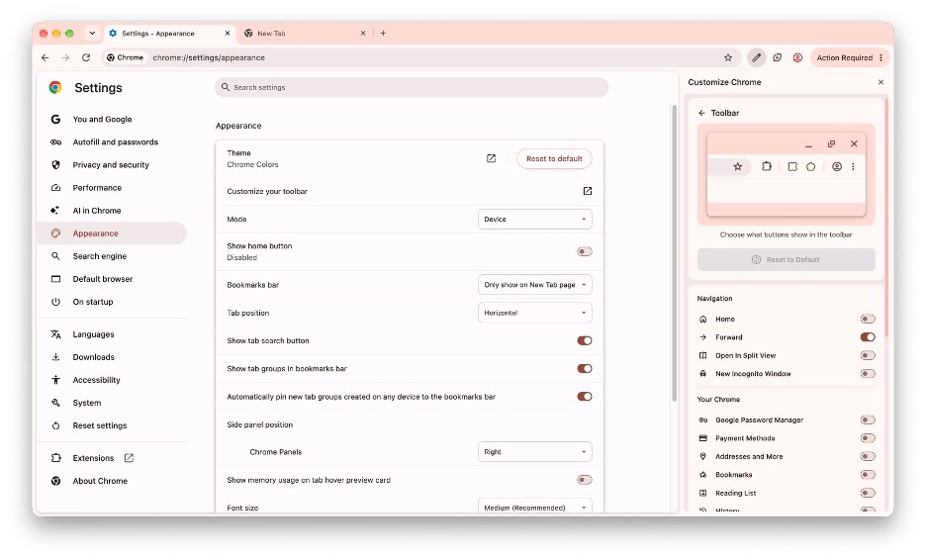Toggle Open in Split View switch

pyautogui.click(x=867, y=355)
